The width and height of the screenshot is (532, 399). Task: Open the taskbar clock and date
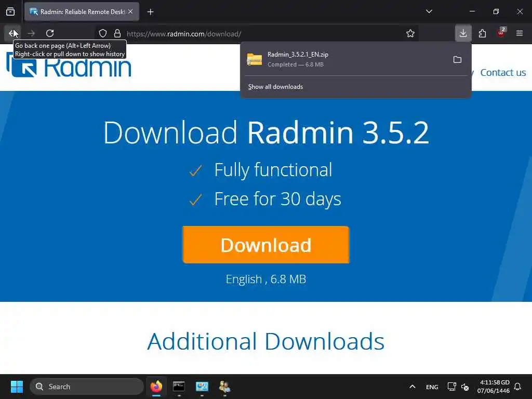click(x=494, y=387)
